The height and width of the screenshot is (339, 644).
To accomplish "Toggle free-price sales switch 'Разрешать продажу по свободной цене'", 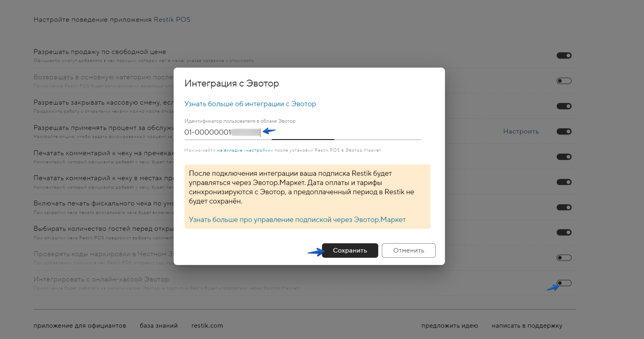I will click(x=564, y=55).
